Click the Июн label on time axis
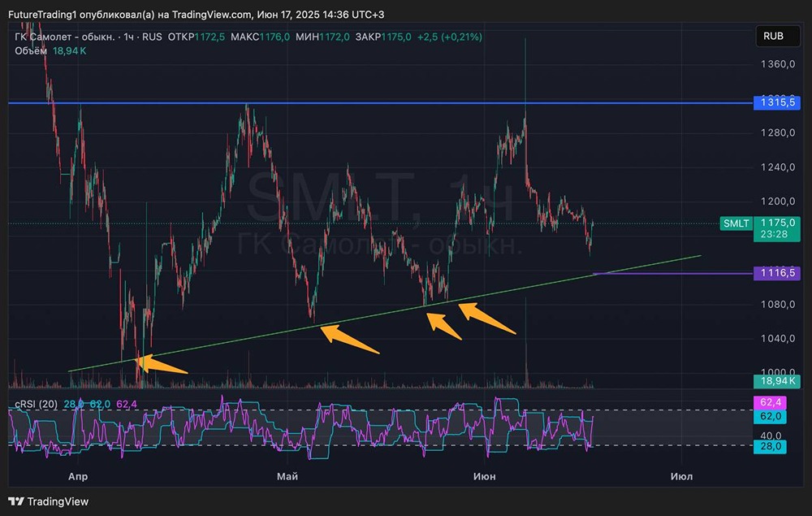The height and width of the screenshot is (516, 812). 484,476
